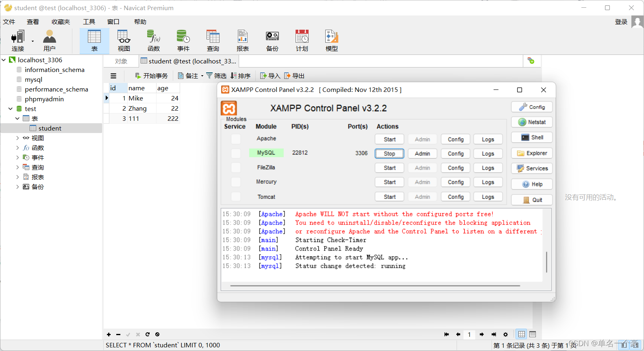
Task: Open Tomcat Logs in XAMPP
Action: click(x=488, y=197)
